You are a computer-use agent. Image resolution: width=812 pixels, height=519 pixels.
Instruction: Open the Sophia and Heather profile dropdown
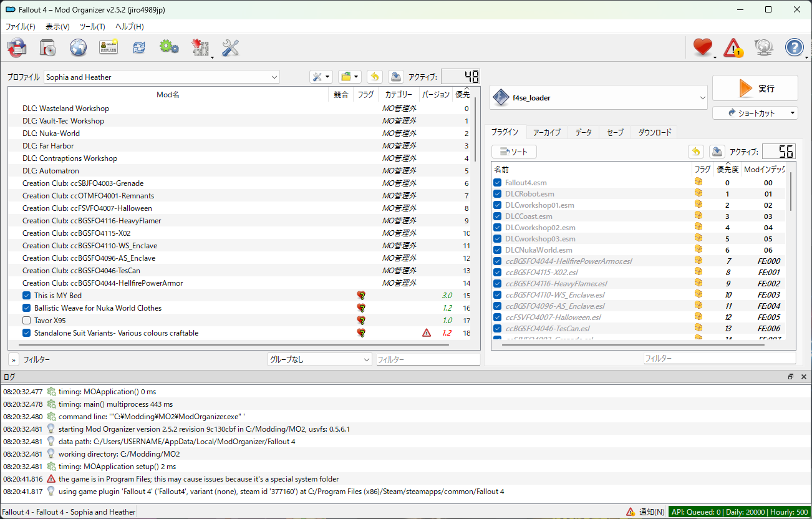click(162, 77)
